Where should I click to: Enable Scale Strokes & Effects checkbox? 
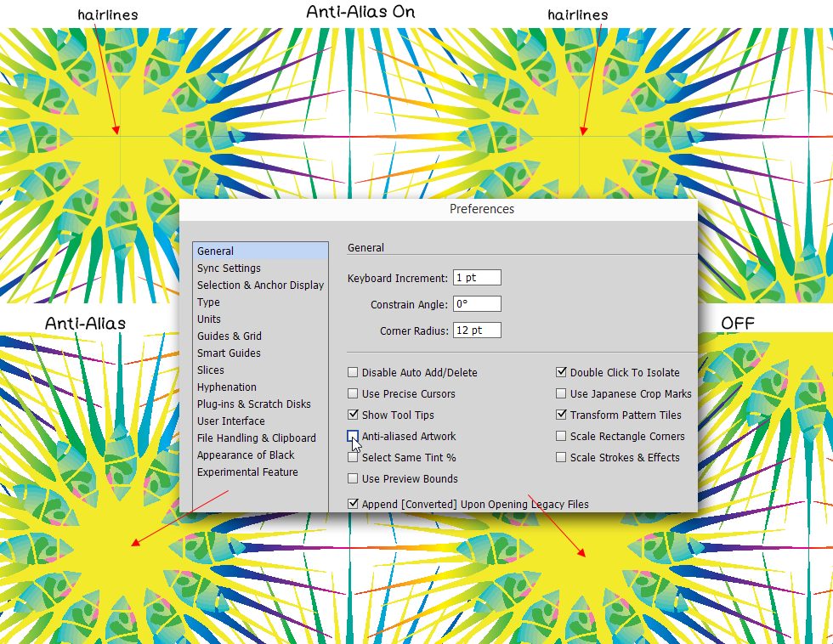[561, 458]
